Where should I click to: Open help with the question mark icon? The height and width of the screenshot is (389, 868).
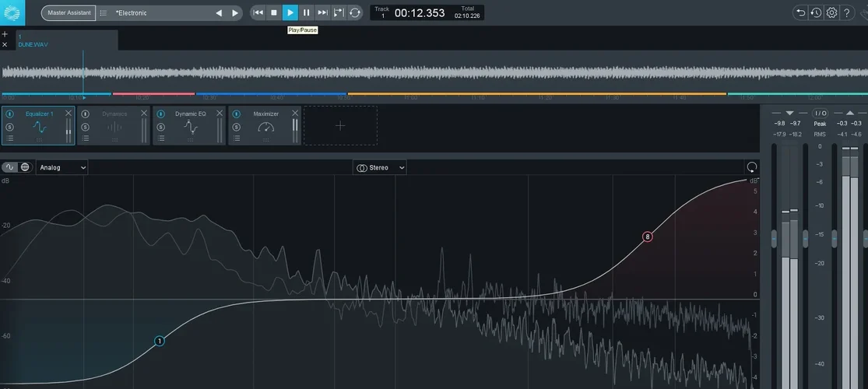(847, 12)
